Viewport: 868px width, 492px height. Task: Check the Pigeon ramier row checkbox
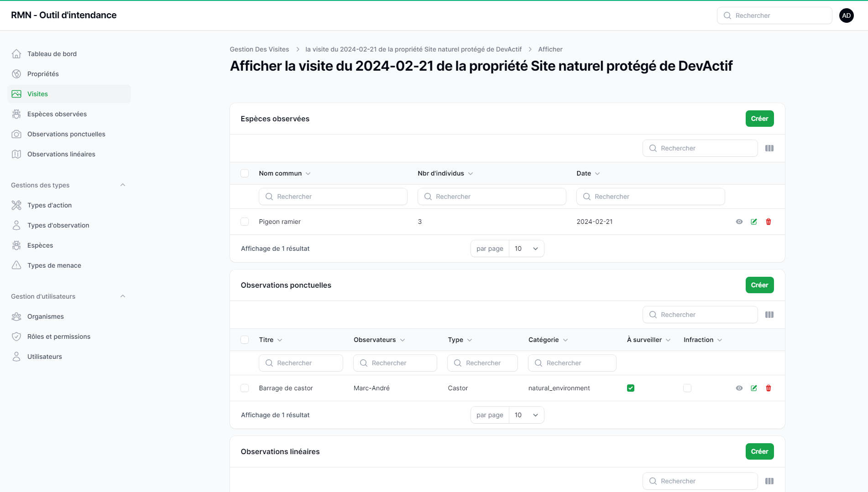pos(245,222)
